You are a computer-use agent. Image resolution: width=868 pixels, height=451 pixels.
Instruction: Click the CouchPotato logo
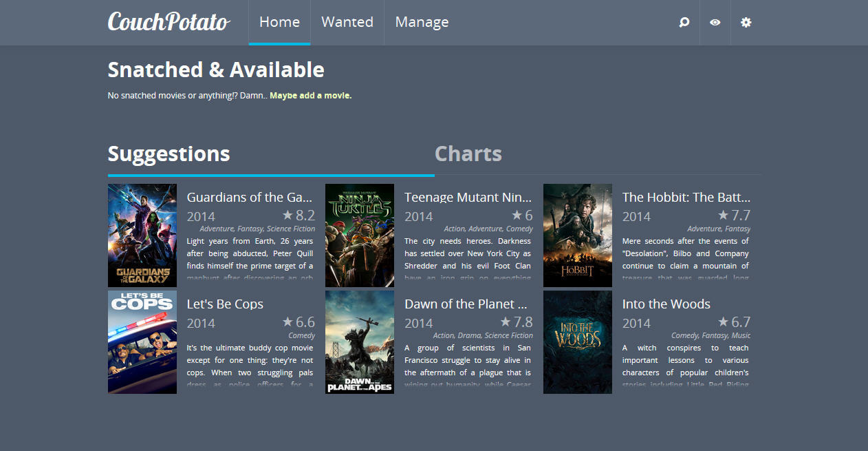[x=169, y=22]
